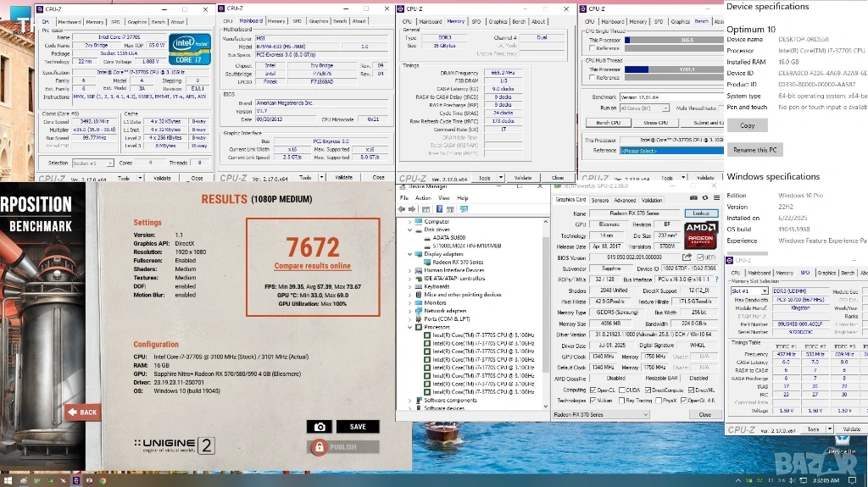868x487 pixels.
Task: Enable the CPU Single Thread Reference checkbox
Action: coord(590,48)
